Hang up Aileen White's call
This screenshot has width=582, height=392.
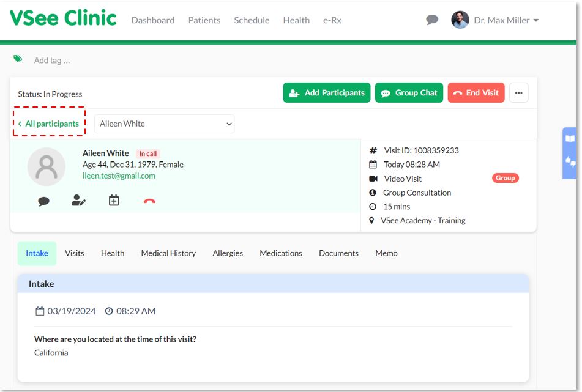(149, 201)
